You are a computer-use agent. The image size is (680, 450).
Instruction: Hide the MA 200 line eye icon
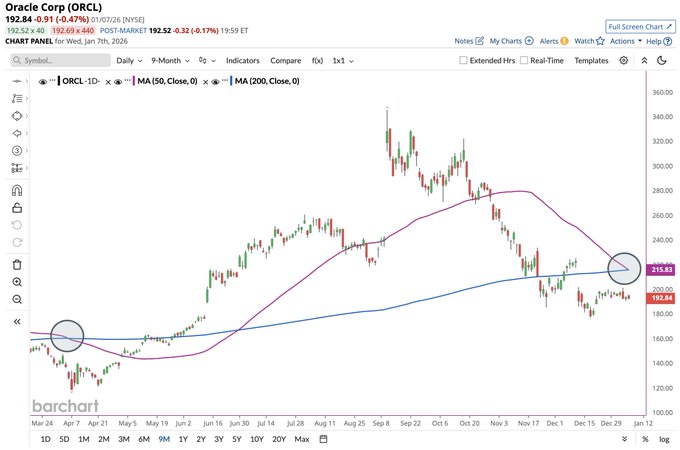pos(215,82)
